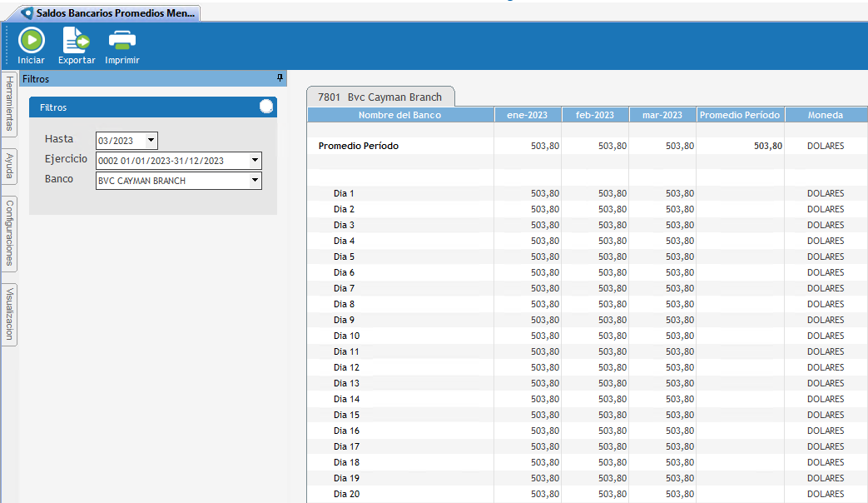
Task: Open the Configuraciones side tab
Action: 9,233
